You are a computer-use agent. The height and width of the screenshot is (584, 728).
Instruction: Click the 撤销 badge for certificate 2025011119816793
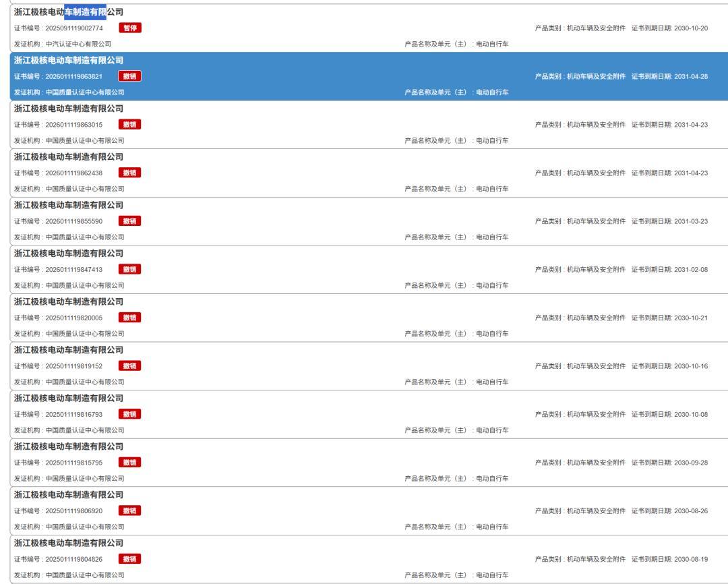point(129,415)
